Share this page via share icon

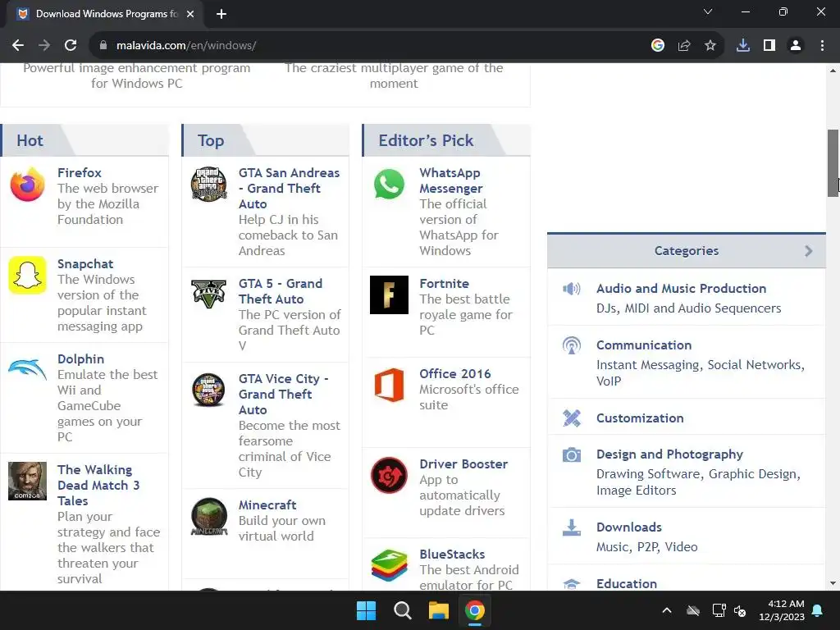tap(684, 46)
